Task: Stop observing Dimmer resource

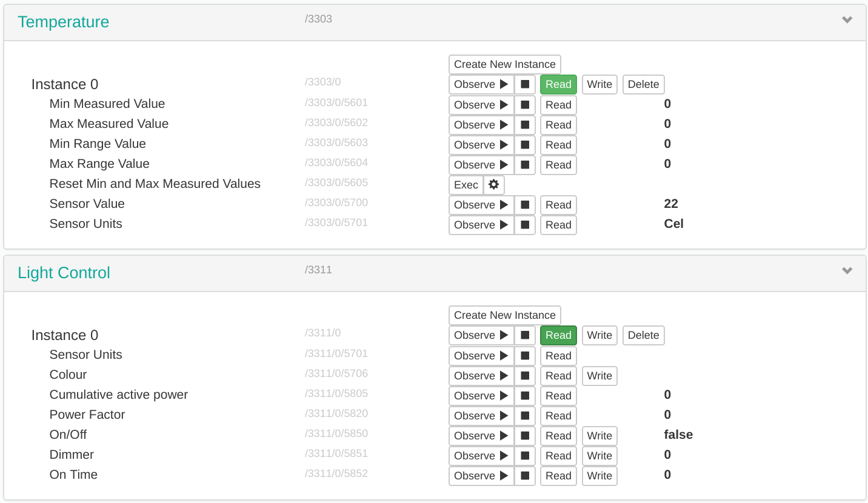Action: point(525,456)
